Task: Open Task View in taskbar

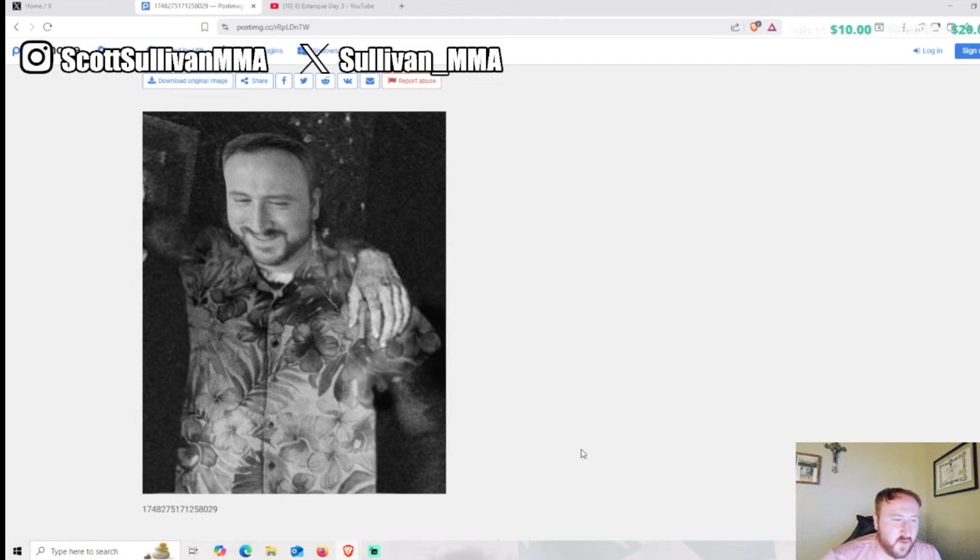Action: pyautogui.click(x=193, y=551)
